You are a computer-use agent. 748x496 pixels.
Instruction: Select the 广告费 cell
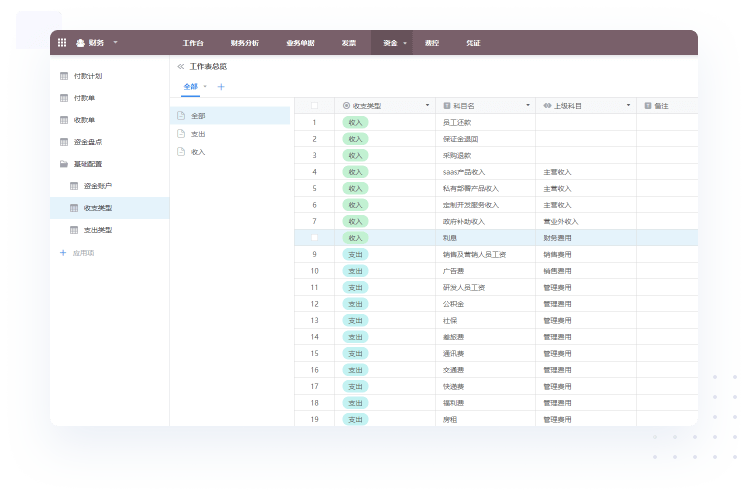pyautogui.click(x=486, y=271)
